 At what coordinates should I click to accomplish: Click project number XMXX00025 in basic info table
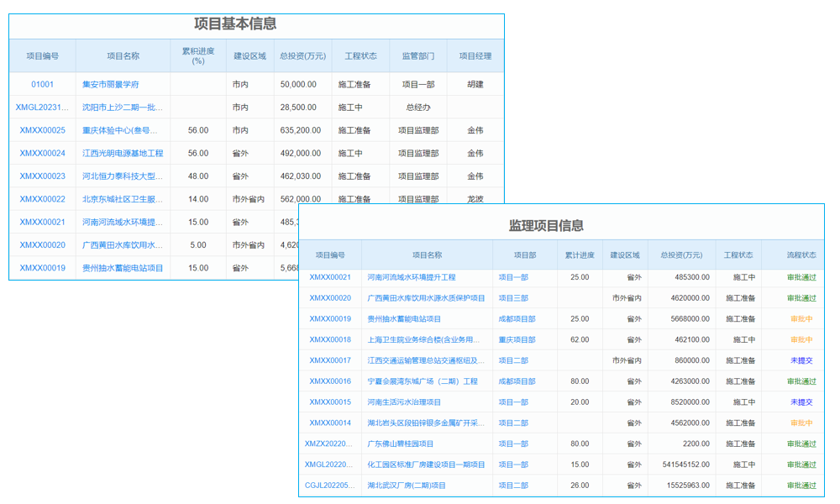(x=39, y=130)
